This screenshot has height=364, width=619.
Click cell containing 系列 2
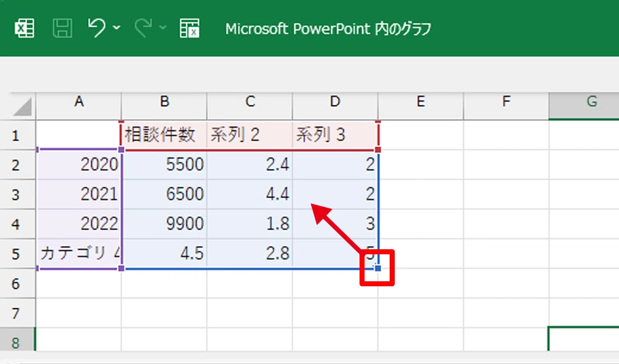pyautogui.click(x=250, y=135)
